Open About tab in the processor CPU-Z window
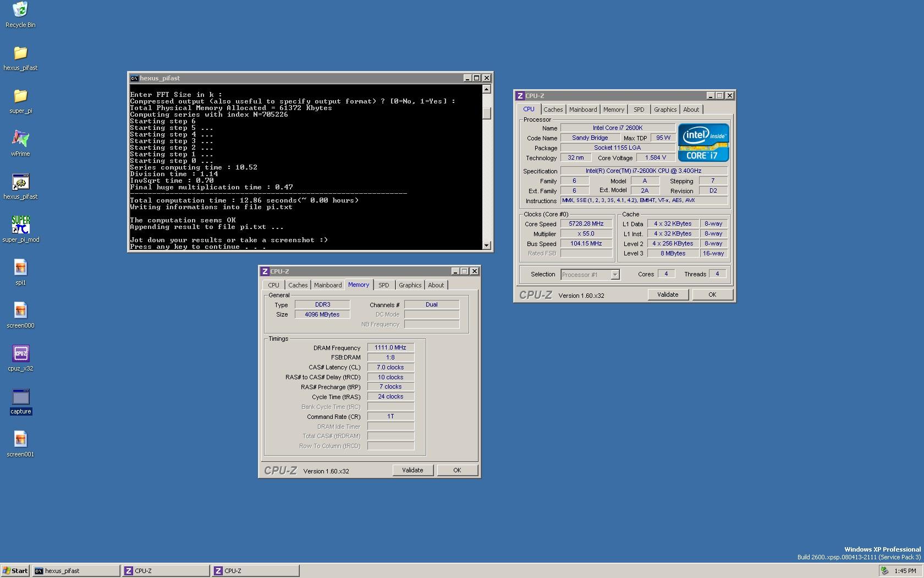 (691, 110)
